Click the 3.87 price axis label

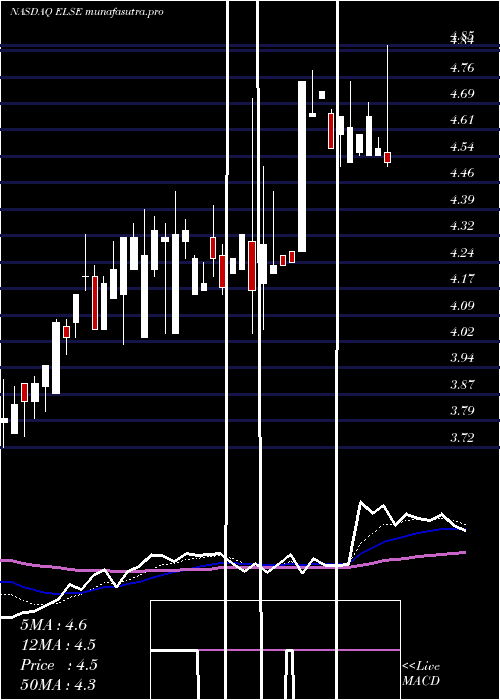462,385
